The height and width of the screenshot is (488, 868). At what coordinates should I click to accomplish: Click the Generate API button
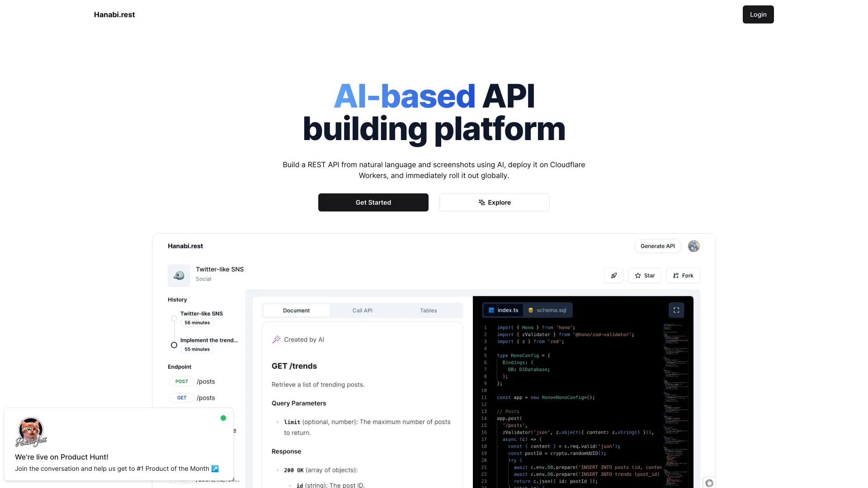click(658, 246)
